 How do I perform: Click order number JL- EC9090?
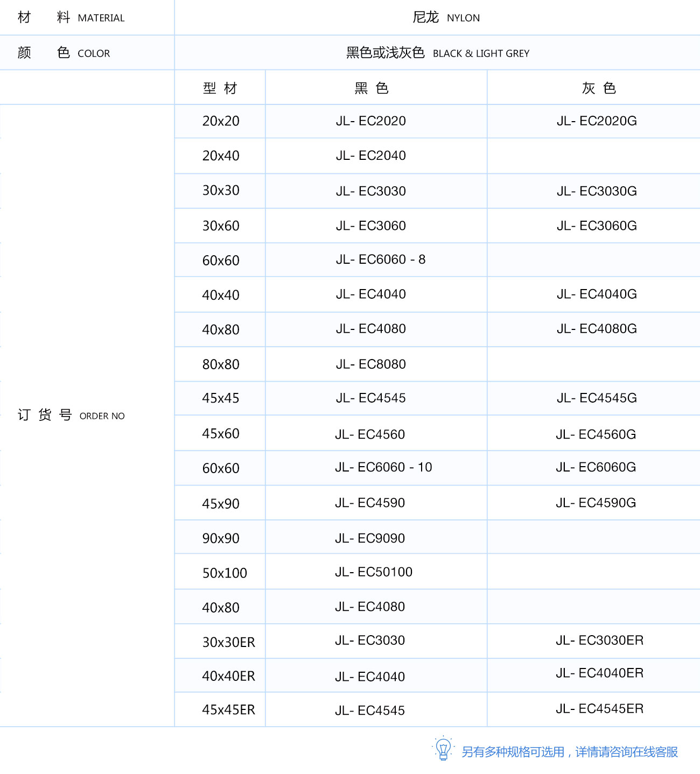coord(370,538)
